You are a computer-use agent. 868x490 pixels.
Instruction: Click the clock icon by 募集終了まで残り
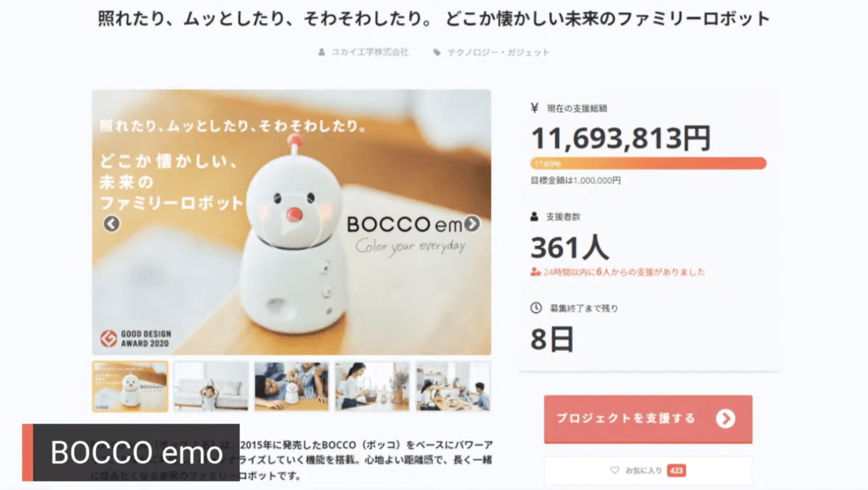[535, 308]
